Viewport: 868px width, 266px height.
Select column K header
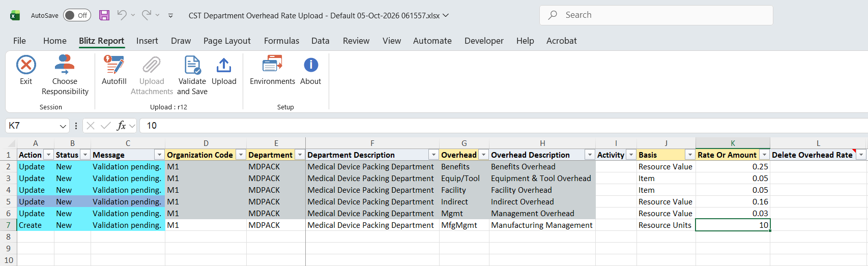[733, 143]
